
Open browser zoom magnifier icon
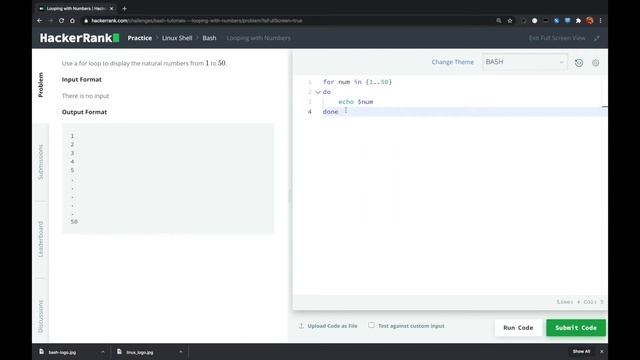point(499,20)
